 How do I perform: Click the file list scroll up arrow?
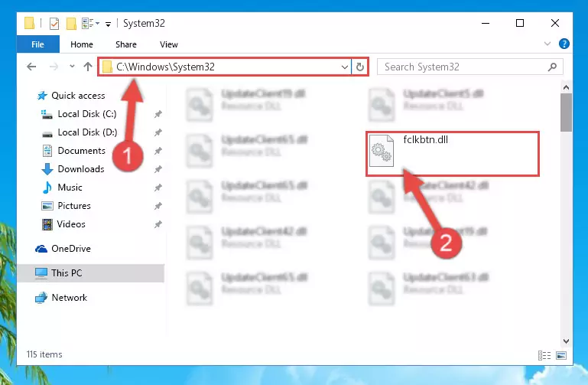pyautogui.click(x=567, y=87)
